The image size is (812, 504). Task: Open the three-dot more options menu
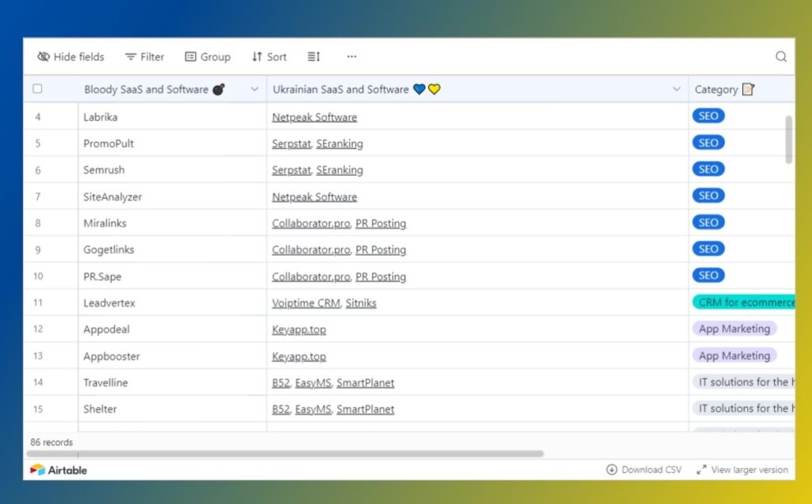pos(351,57)
